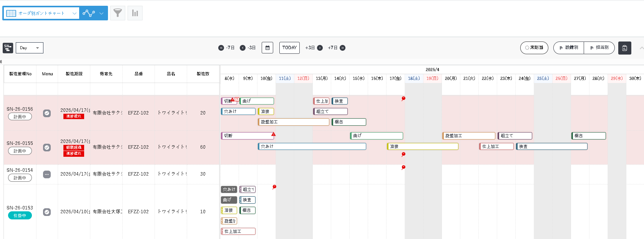Click the TODAY button
The width and height of the screenshot is (644, 239).
(289, 48)
